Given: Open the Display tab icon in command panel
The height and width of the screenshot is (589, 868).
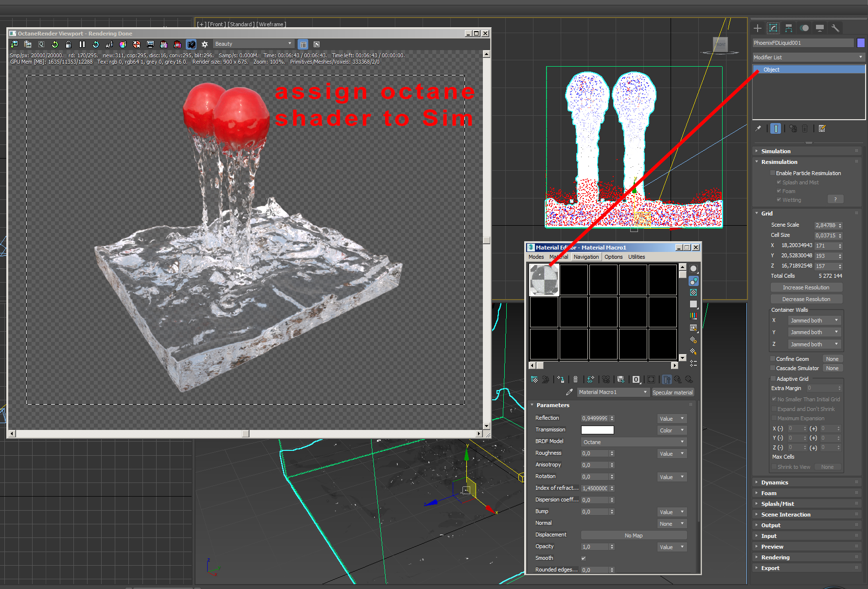Looking at the screenshot, I should click(820, 28).
